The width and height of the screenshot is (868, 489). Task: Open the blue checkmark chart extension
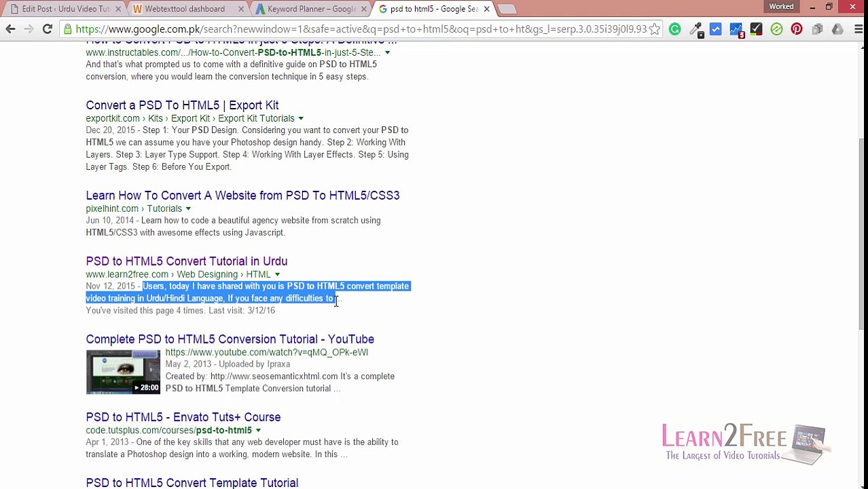coord(715,29)
